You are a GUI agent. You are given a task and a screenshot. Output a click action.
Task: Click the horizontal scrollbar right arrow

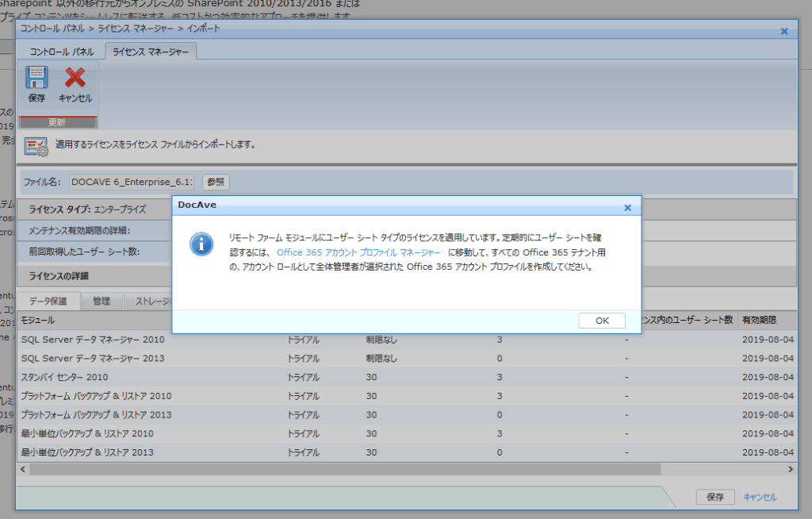(791, 469)
